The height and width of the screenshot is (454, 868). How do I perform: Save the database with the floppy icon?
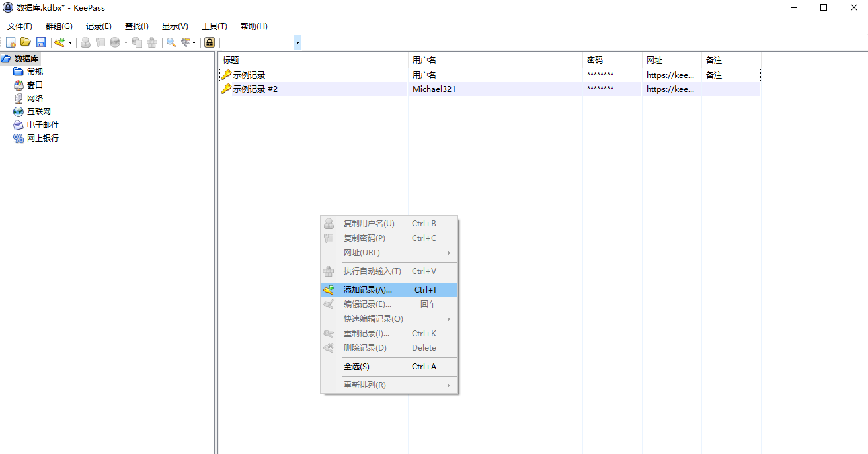click(41, 42)
